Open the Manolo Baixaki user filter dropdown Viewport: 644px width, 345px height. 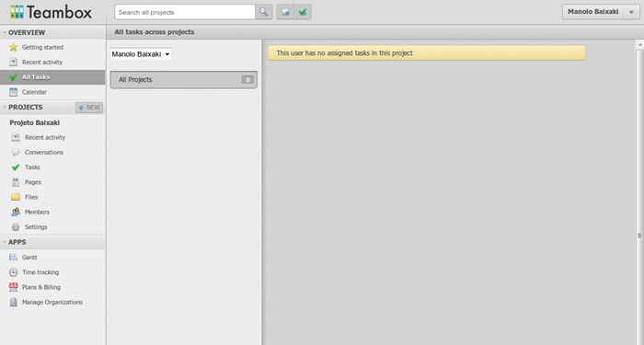tap(141, 54)
